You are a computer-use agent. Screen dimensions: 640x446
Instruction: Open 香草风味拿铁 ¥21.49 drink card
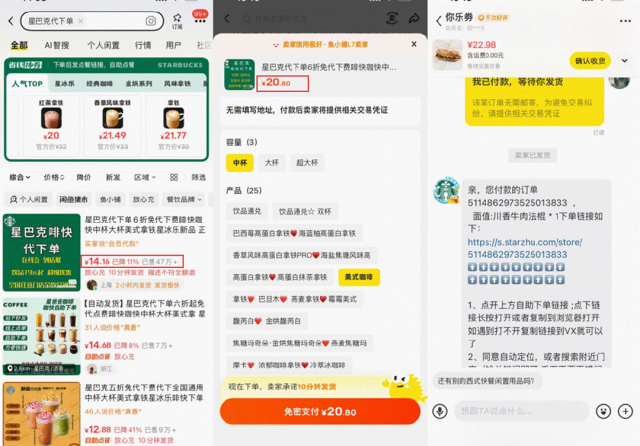click(112, 126)
